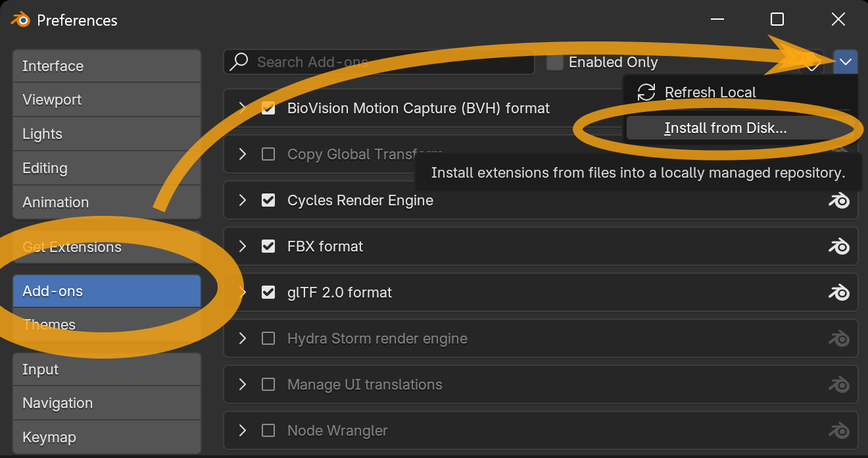Click Blender icon on FBX format row

pyautogui.click(x=838, y=247)
